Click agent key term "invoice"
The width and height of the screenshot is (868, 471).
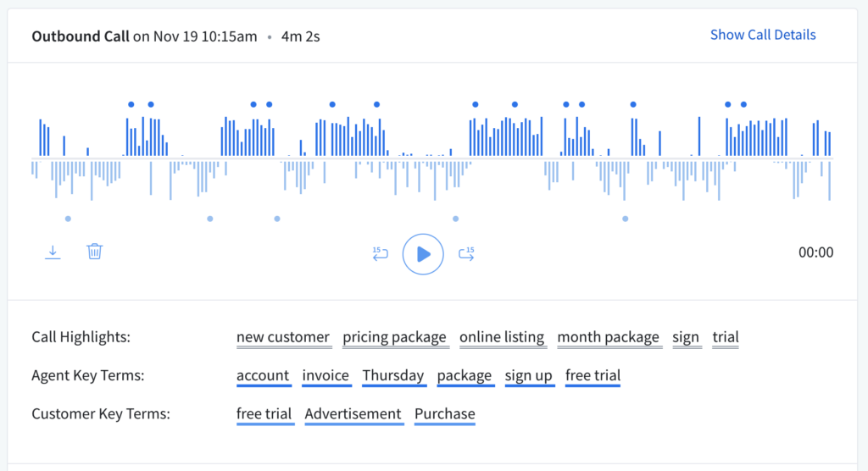[325, 375]
